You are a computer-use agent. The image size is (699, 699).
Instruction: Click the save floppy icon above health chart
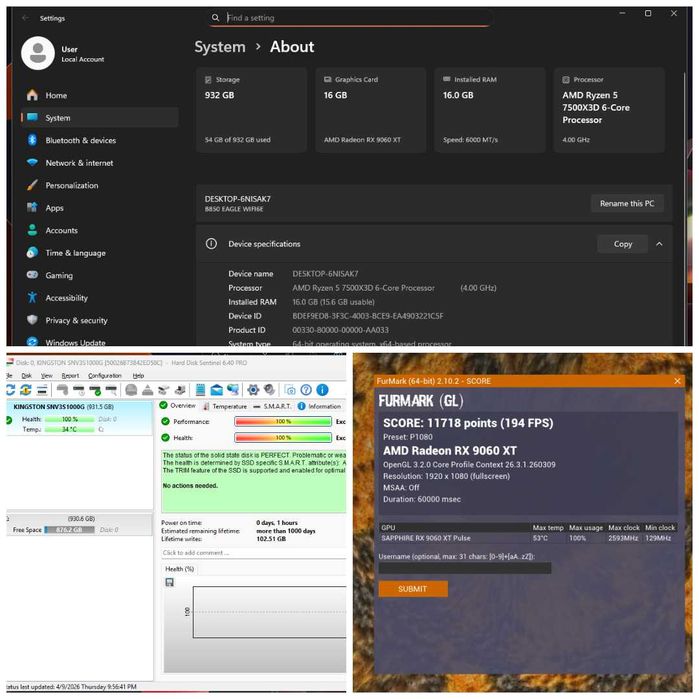pos(169,582)
